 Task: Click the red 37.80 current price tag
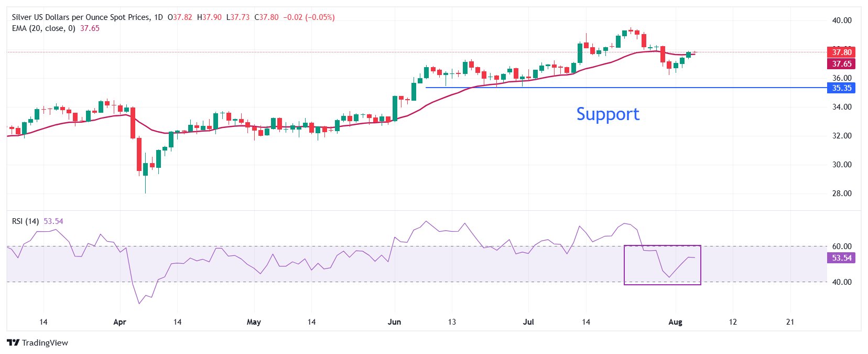(x=841, y=52)
